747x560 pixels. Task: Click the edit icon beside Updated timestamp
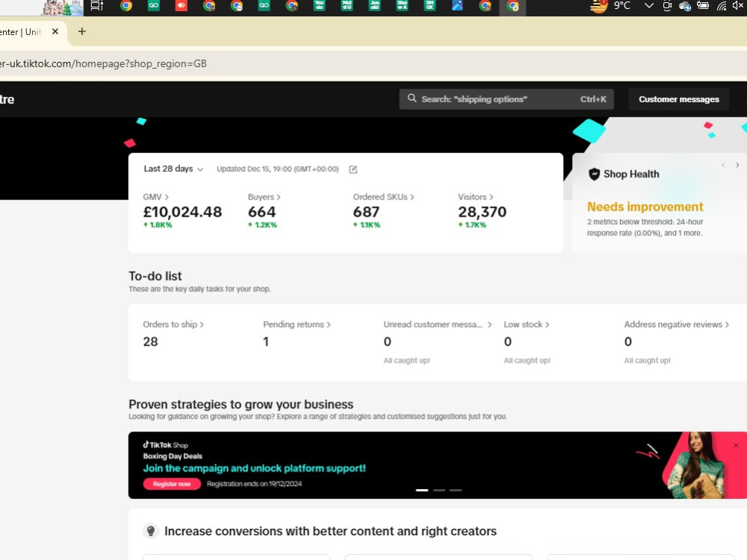coord(353,169)
